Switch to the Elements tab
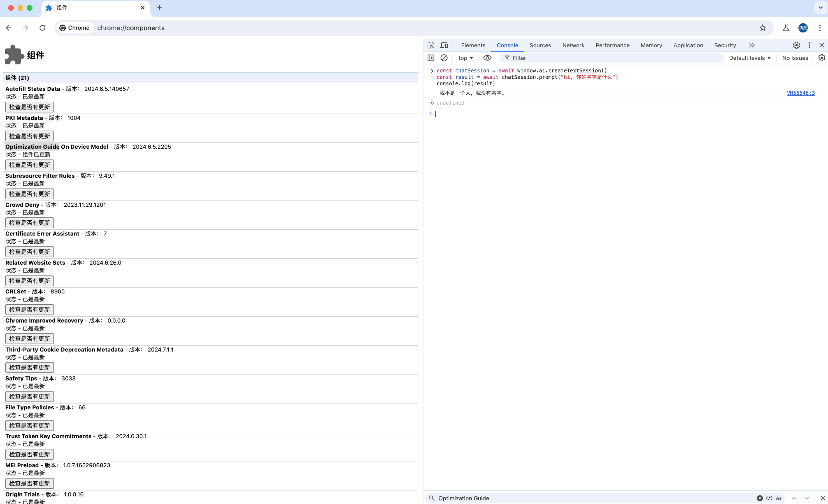The height and width of the screenshot is (504, 828). point(473,45)
